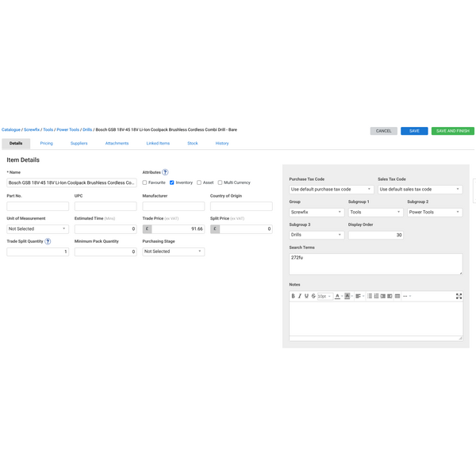The image size is (476, 476).
Task: Open the Unit of Measurement dropdown
Action: 37,228
